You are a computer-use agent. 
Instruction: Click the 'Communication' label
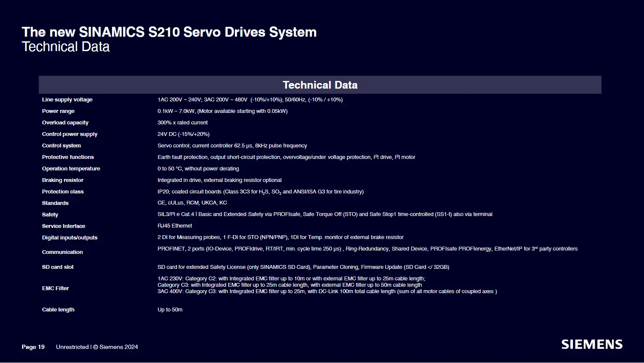[x=62, y=252]
